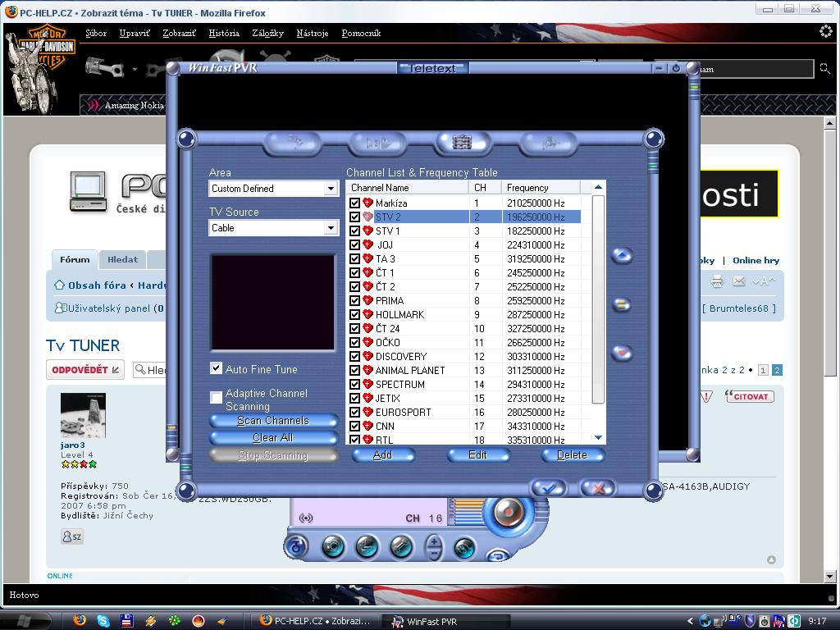840x630 pixels.
Task: Switch to the Hledat forum tab
Action: click(122, 260)
